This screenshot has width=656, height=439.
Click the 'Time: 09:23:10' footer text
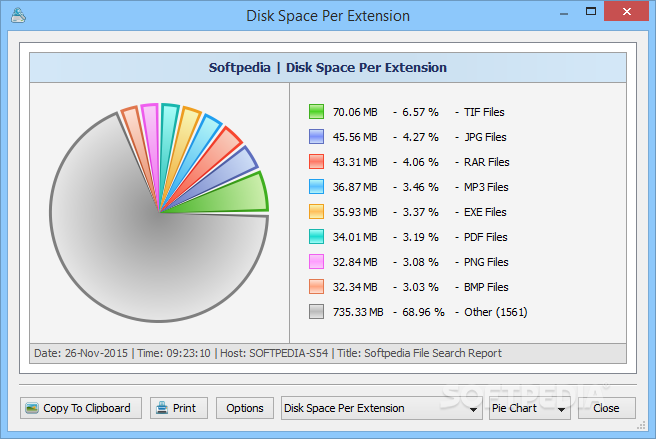tap(174, 353)
